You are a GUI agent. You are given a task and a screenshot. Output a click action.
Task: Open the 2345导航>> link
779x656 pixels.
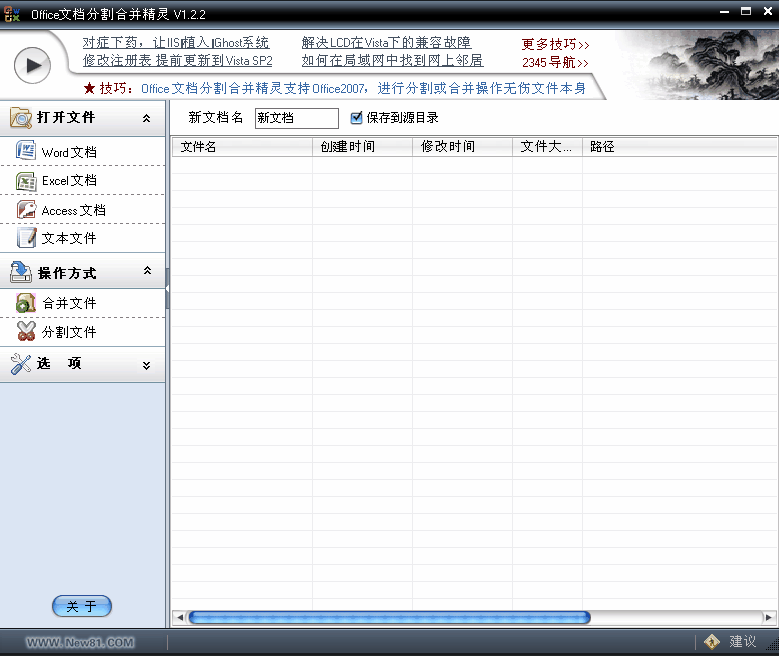click(555, 63)
